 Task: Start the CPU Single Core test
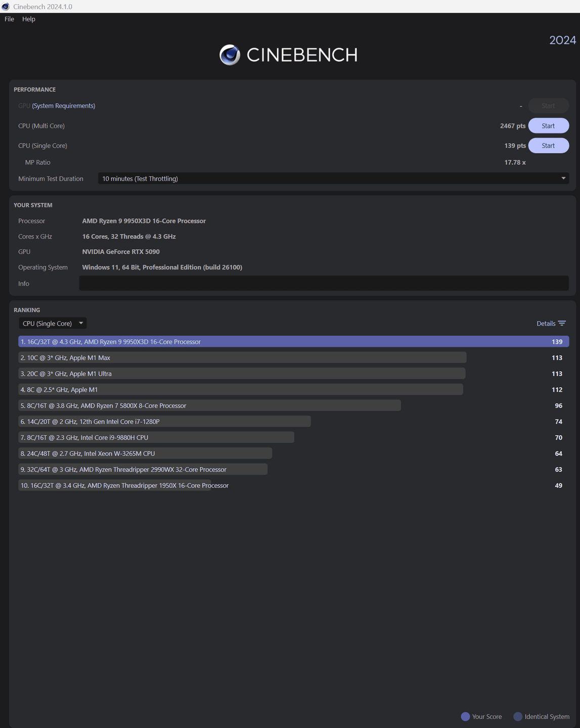(549, 146)
